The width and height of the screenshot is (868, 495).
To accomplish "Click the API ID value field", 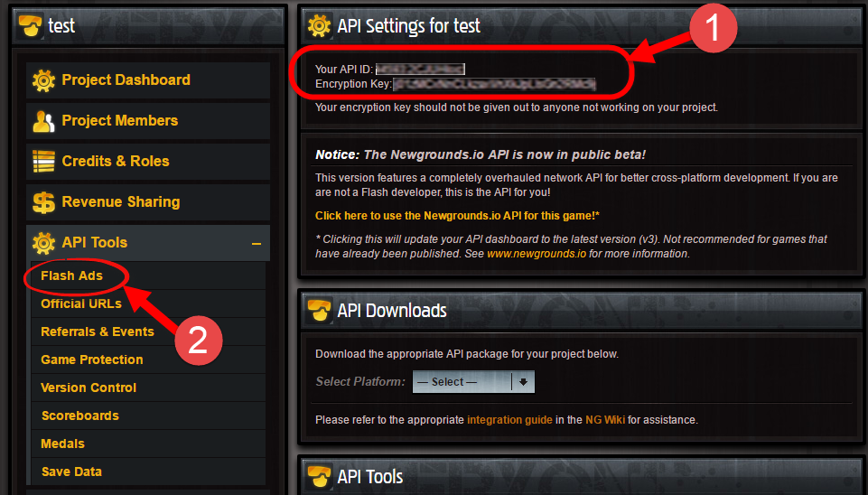I will click(420, 70).
